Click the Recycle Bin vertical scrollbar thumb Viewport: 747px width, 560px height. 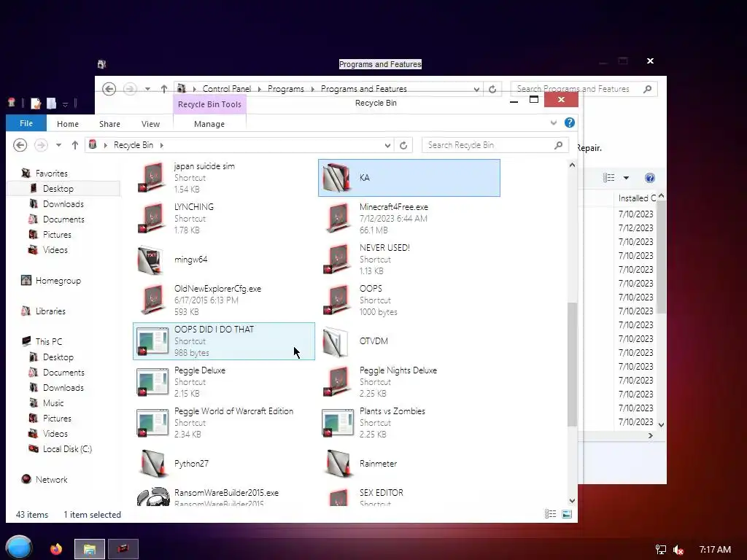coord(572,365)
